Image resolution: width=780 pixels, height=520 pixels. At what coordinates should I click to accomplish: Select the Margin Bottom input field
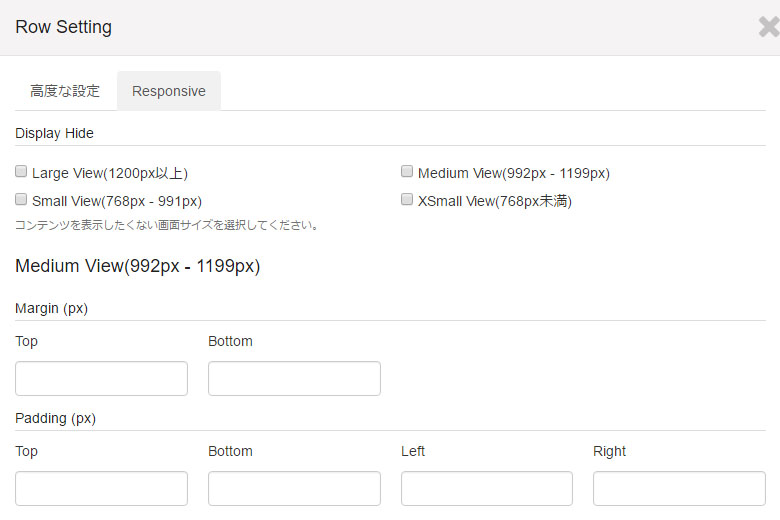tap(294, 379)
